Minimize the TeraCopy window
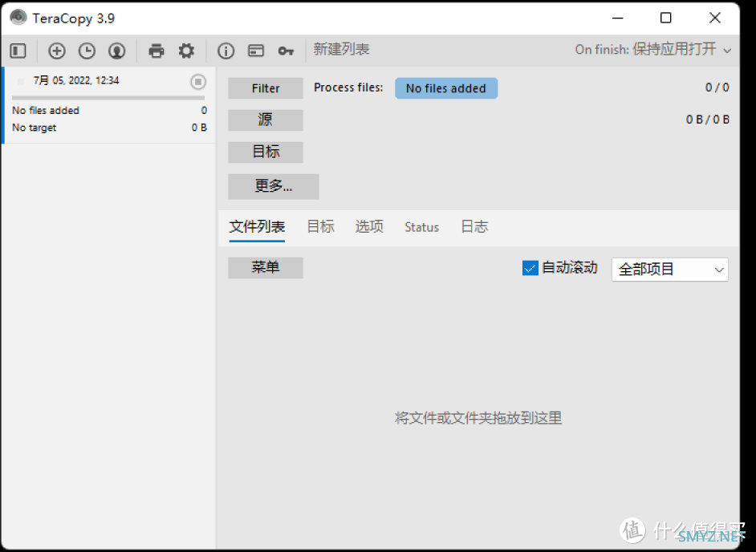This screenshot has width=756, height=552. pos(618,18)
